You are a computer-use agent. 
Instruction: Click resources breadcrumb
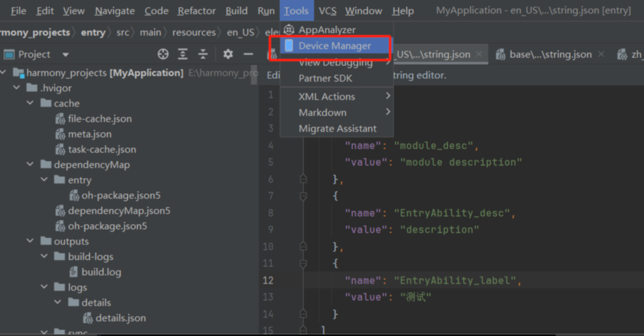pos(194,32)
